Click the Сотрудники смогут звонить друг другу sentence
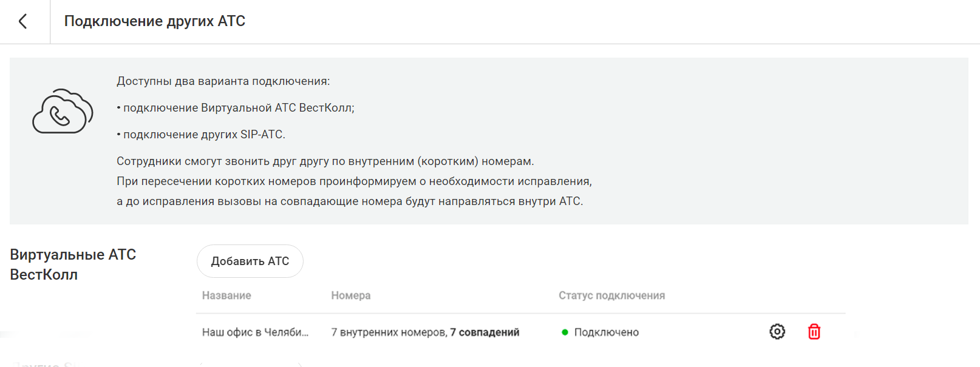980x367 pixels. pos(325,161)
